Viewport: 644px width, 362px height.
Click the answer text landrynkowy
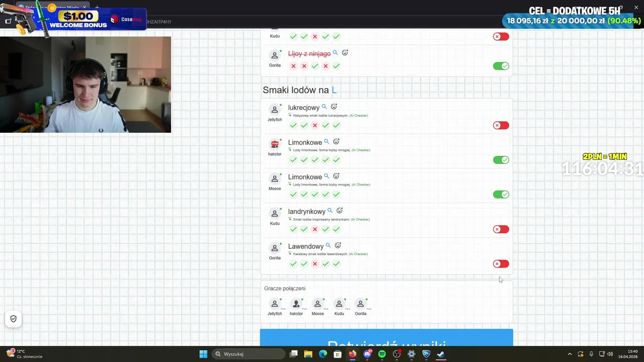click(x=306, y=212)
